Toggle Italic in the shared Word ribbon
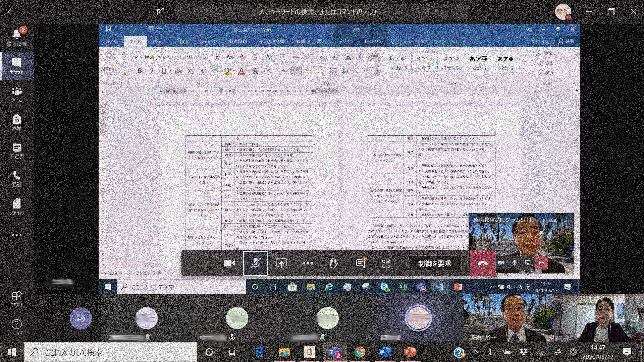644x362 pixels. (x=152, y=71)
